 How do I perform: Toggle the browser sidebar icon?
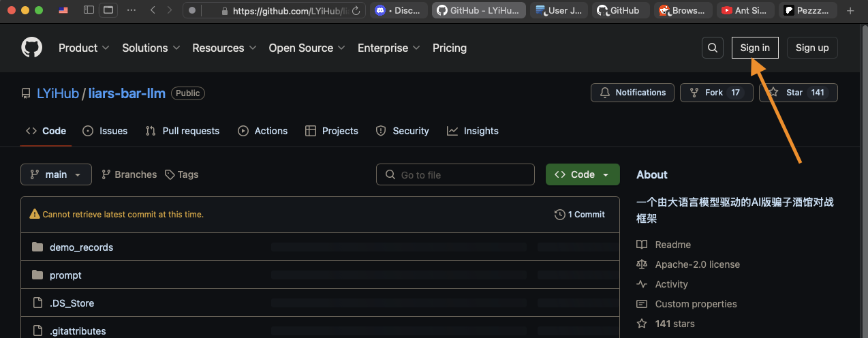[89, 10]
